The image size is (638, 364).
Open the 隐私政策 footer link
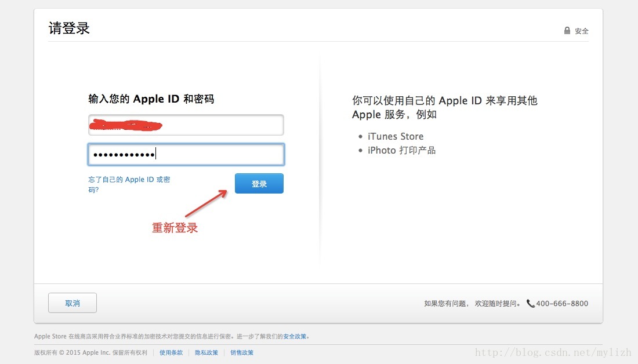[x=206, y=352]
